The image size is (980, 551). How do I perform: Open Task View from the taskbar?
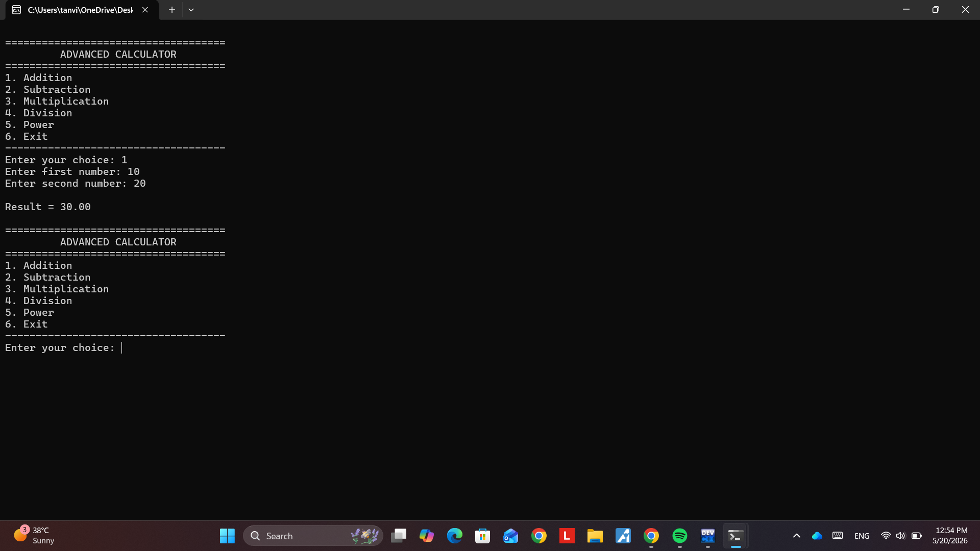pyautogui.click(x=399, y=536)
